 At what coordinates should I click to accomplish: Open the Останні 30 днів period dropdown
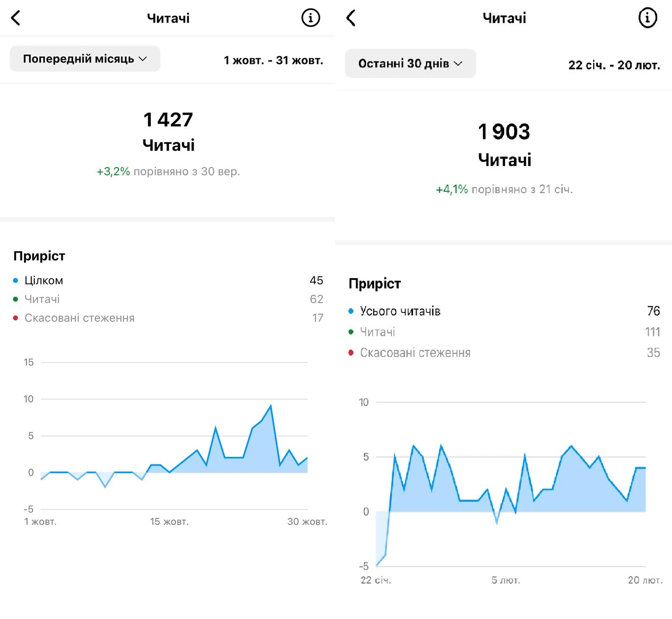410,64
